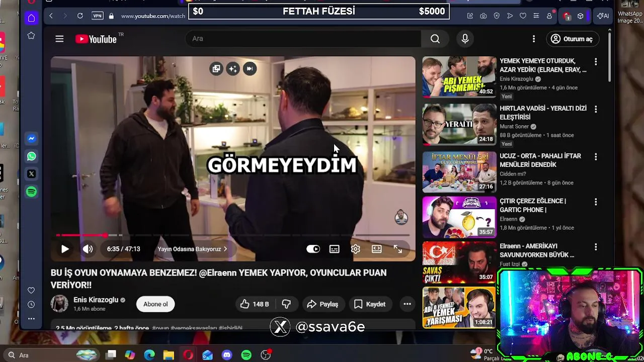Image resolution: width=644 pixels, height=362 pixels.
Task: Reload the page
Action: (x=80, y=16)
